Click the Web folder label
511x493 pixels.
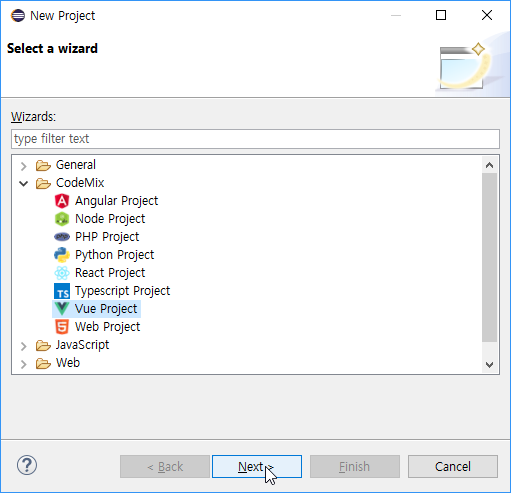pyautogui.click(x=68, y=363)
